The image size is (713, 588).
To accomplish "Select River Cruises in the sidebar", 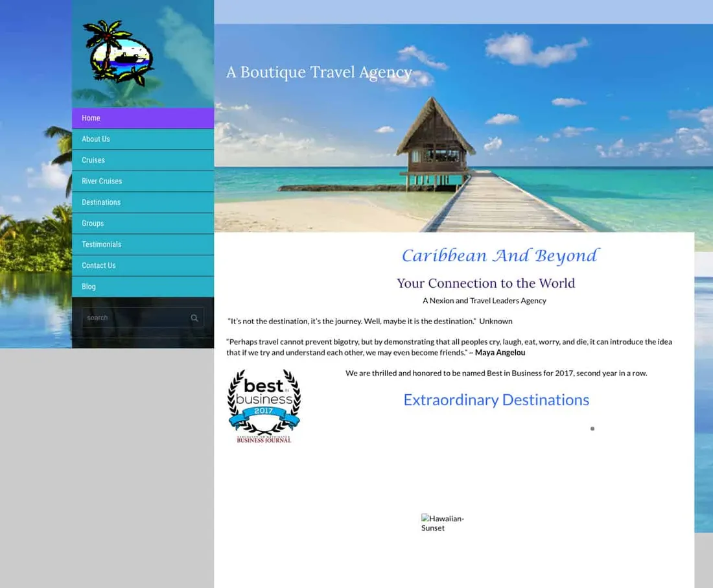I will (x=143, y=181).
